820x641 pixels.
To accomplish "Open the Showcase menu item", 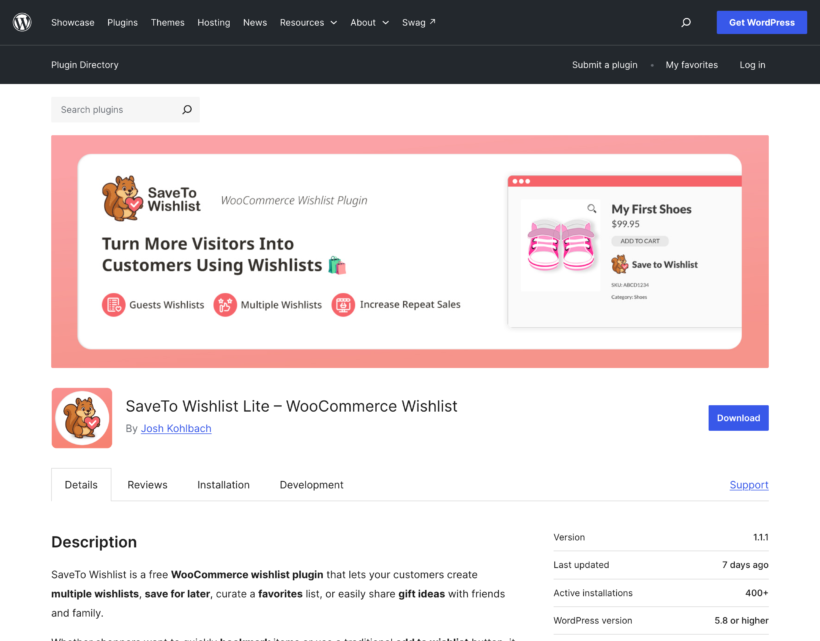I will pos(73,22).
